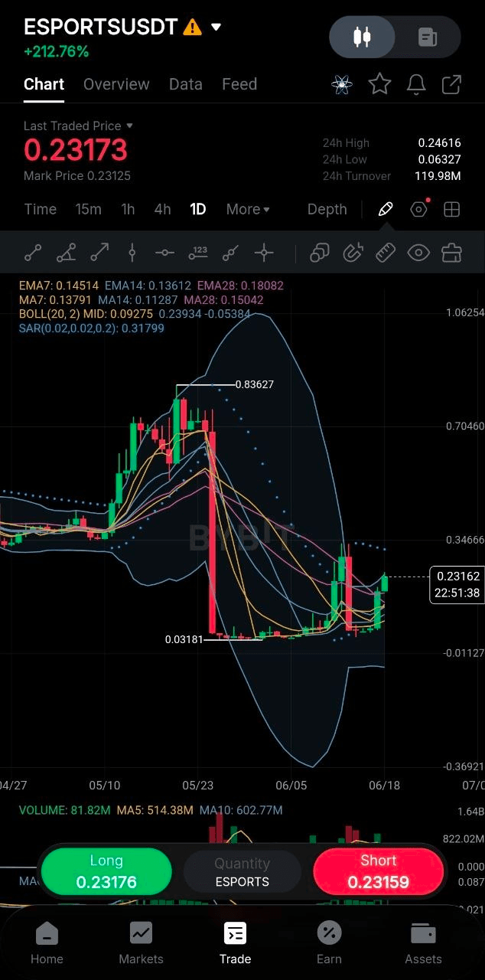
Task: Tap the EMA7: 0.14514 indicator label
Action: pos(59,286)
